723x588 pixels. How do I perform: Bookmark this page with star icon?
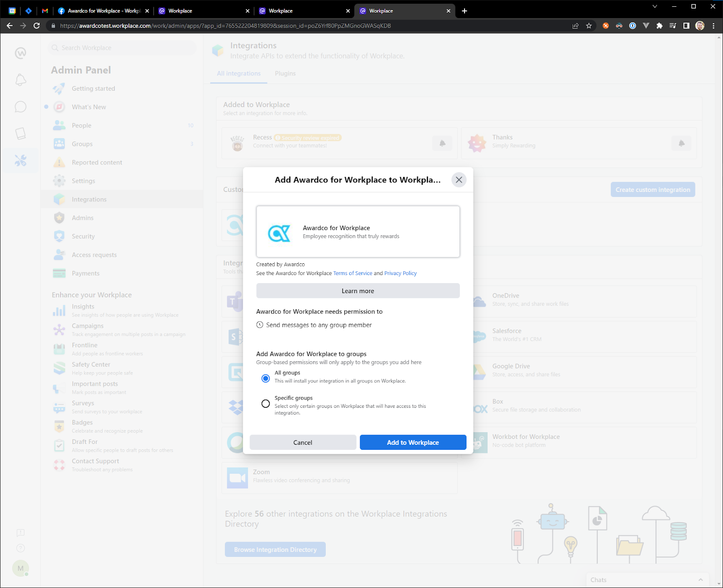[589, 26]
